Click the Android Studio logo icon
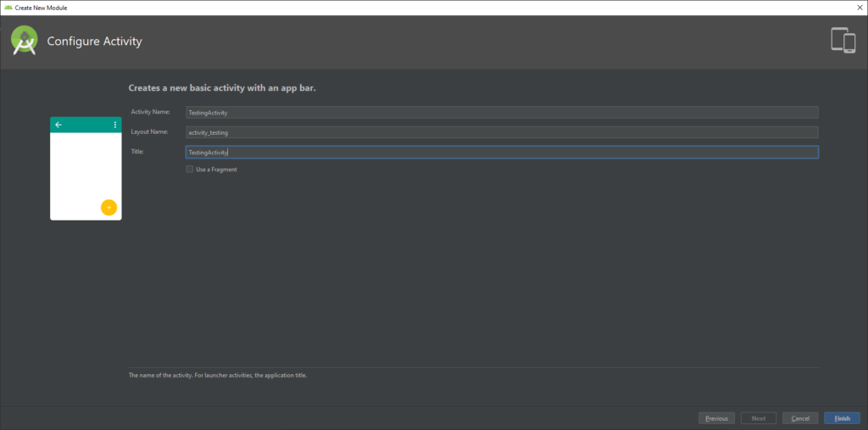 click(x=25, y=42)
